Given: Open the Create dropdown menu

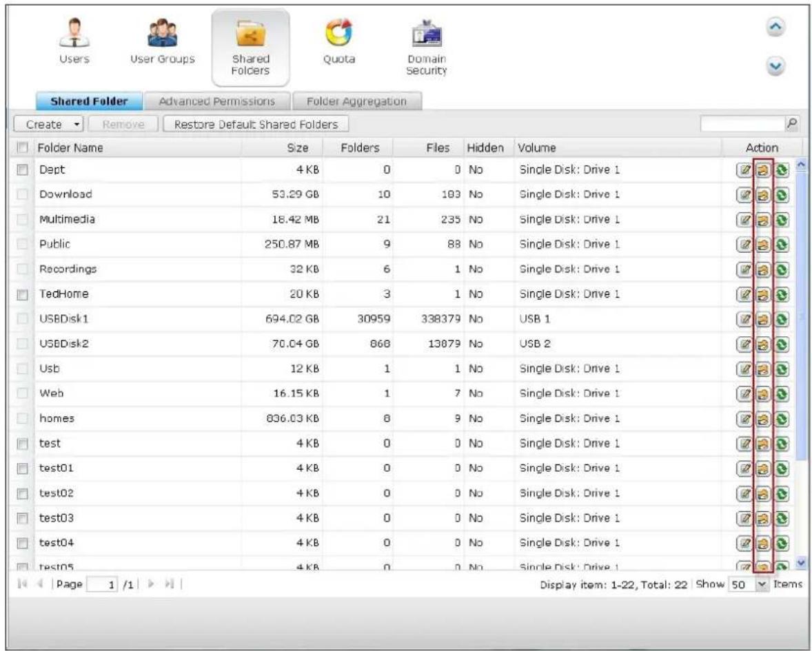Looking at the screenshot, I should (x=48, y=124).
